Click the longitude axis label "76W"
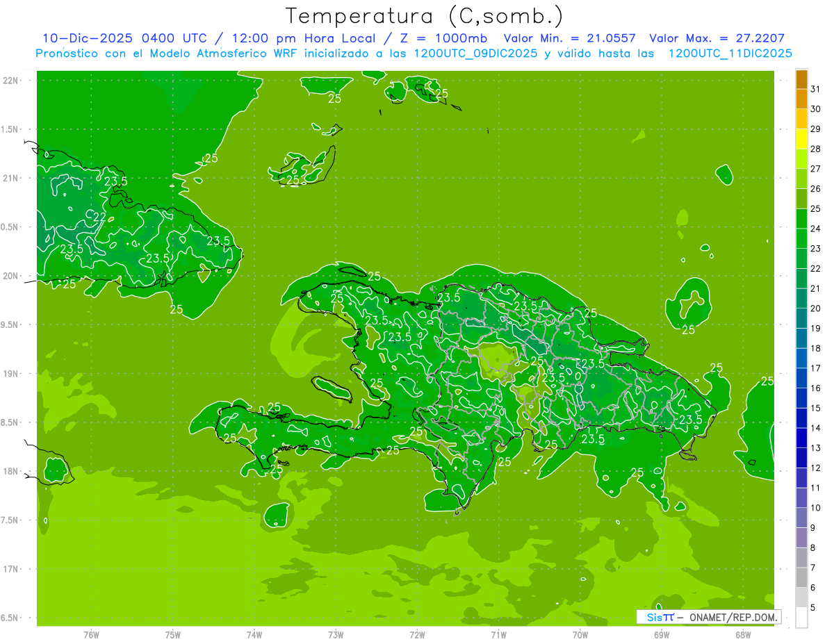Screen dimensions: 834x644 coord(91,636)
